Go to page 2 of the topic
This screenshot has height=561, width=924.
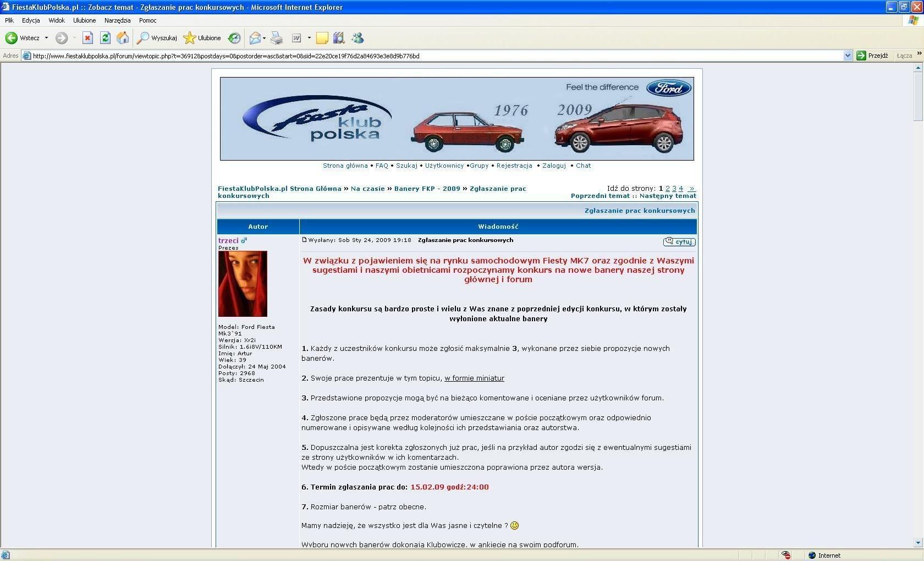(x=668, y=189)
